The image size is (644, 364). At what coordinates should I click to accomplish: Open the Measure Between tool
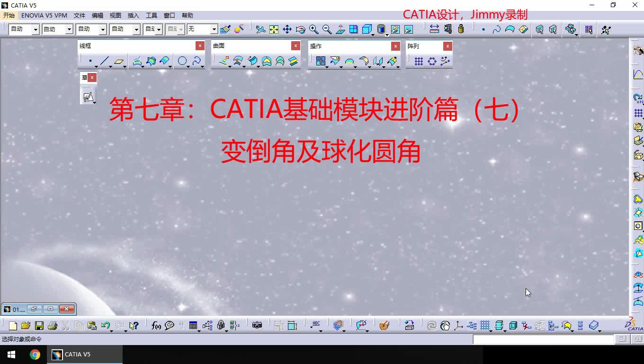coord(434,29)
